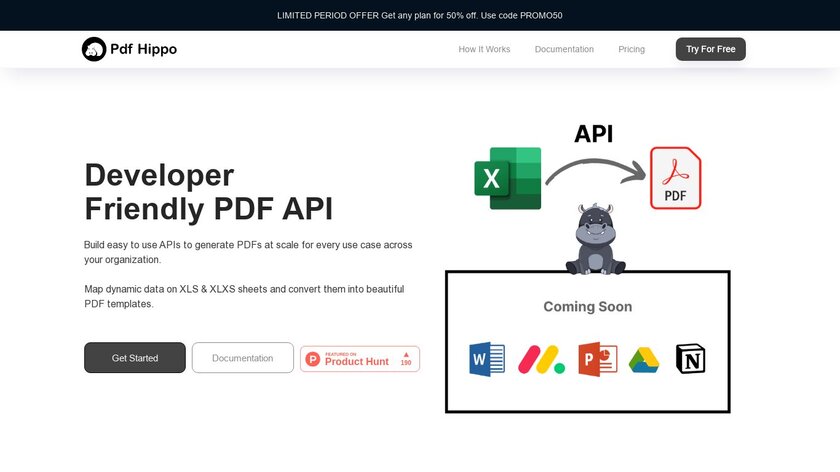Click the LIMITED PERIOD OFFER promo banner

click(420, 16)
